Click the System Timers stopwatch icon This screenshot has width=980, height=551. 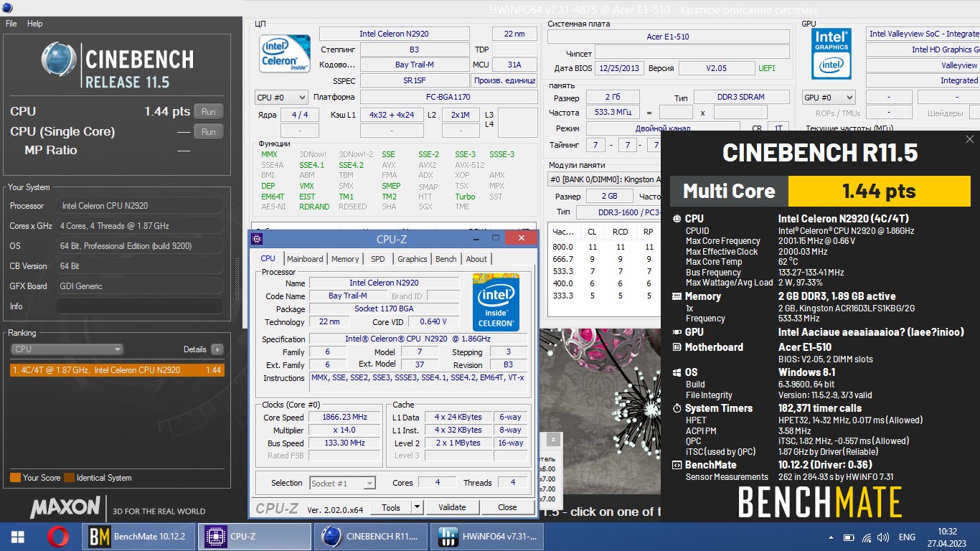[x=677, y=408]
